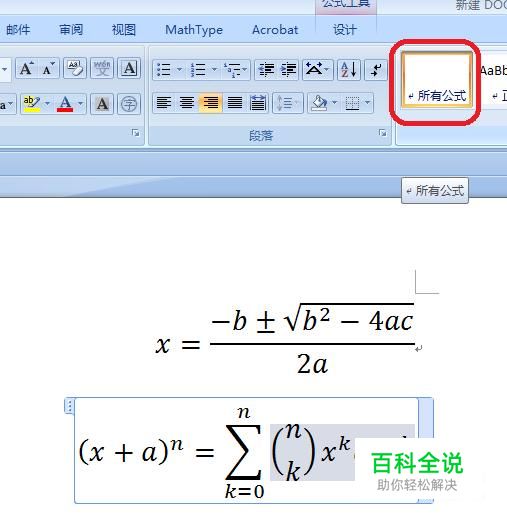Expand borders dropdown arrow
The height and width of the screenshot is (524, 507).
(x=368, y=103)
